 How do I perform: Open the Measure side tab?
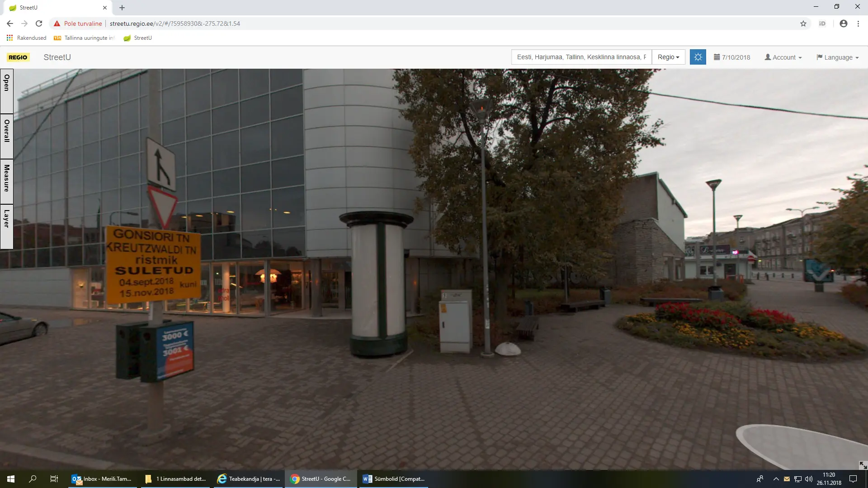tap(7, 181)
